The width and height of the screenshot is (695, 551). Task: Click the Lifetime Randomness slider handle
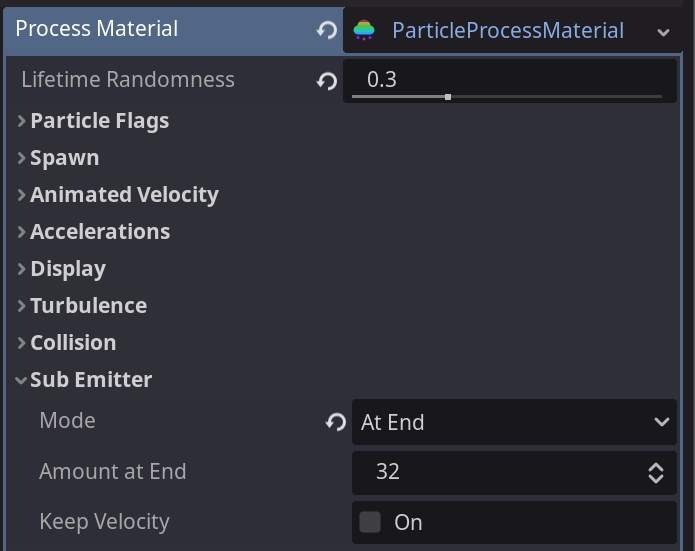[x=448, y=97]
